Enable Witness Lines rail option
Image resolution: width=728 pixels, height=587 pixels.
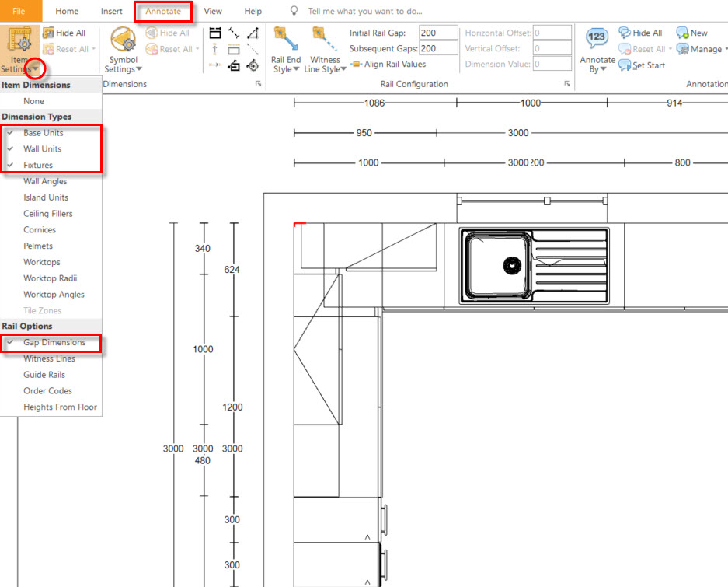(x=51, y=358)
